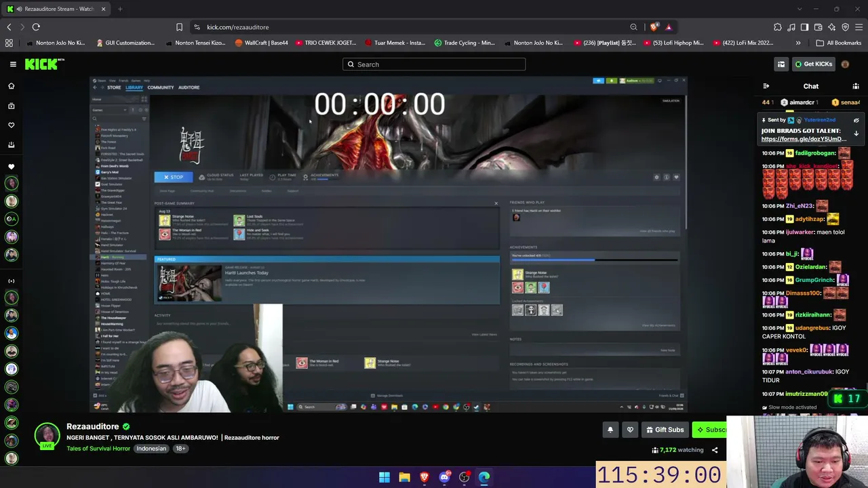Open the LIBRARY tab in streamed Steam

pos(134,87)
